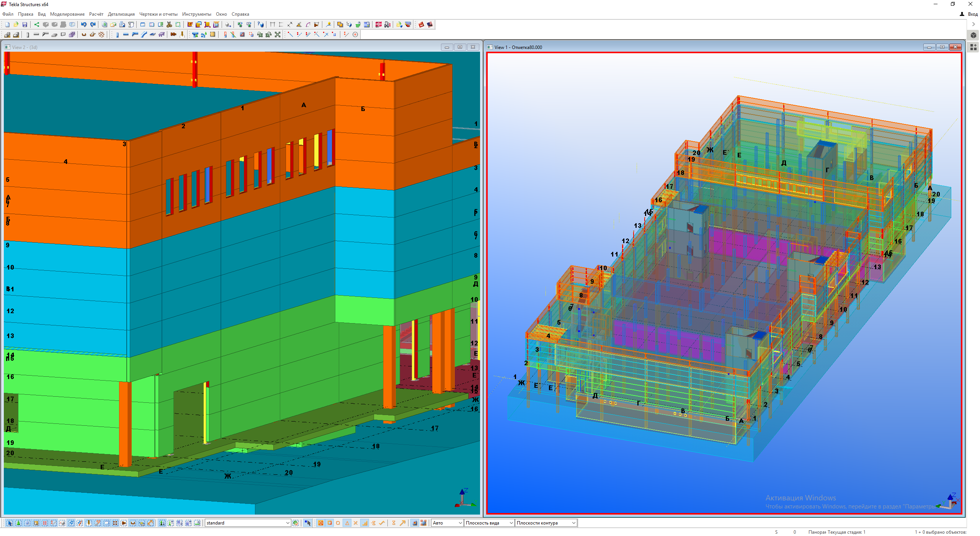Expand the Авто snap depth dropdown

pos(459,523)
